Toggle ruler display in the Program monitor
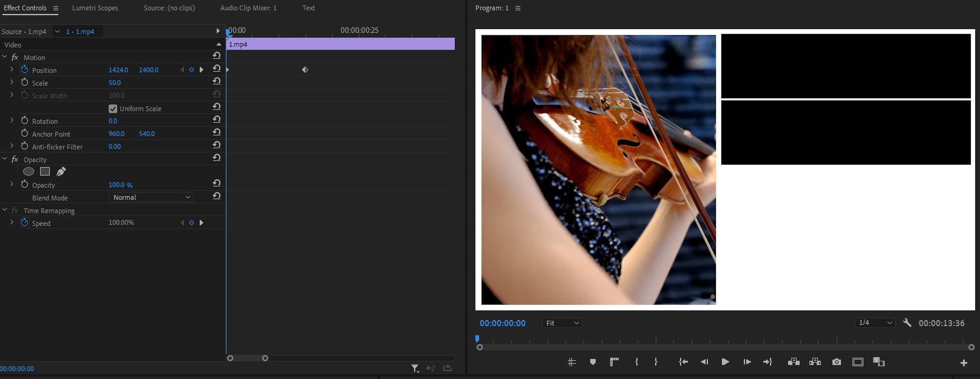This screenshot has width=980, height=379. tap(614, 362)
